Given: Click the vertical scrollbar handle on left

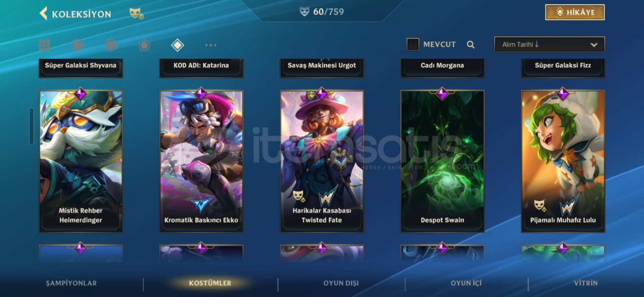Looking at the screenshot, I should 32,126.
